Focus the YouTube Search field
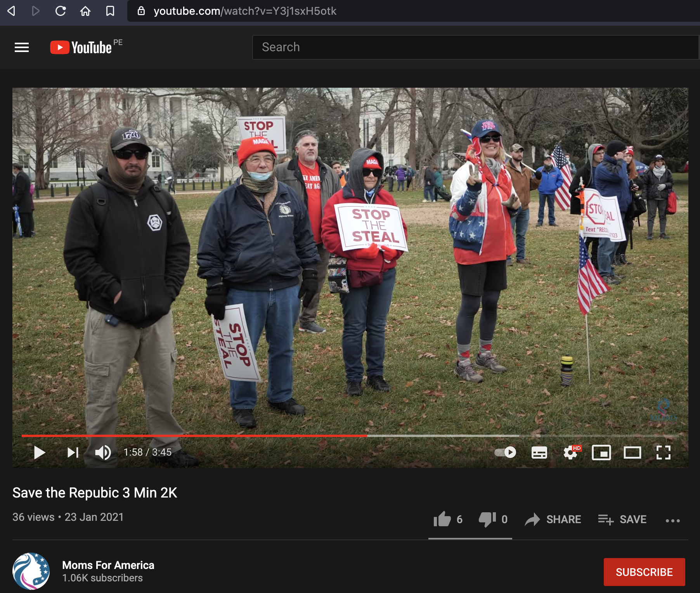Image resolution: width=700 pixels, height=593 pixels. [x=476, y=47]
